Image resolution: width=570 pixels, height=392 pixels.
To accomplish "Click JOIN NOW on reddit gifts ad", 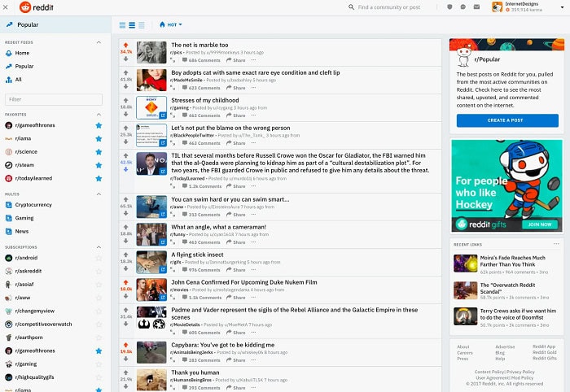I will (539, 224).
